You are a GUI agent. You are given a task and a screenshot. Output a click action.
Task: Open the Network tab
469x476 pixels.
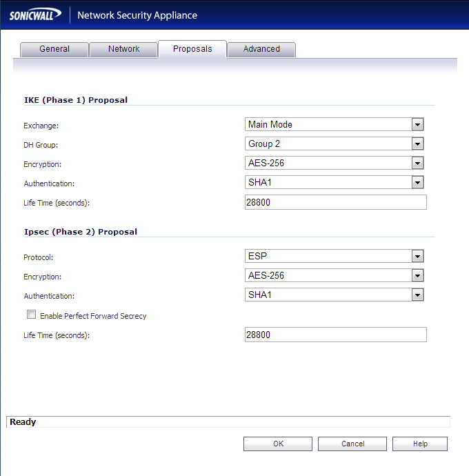point(123,49)
